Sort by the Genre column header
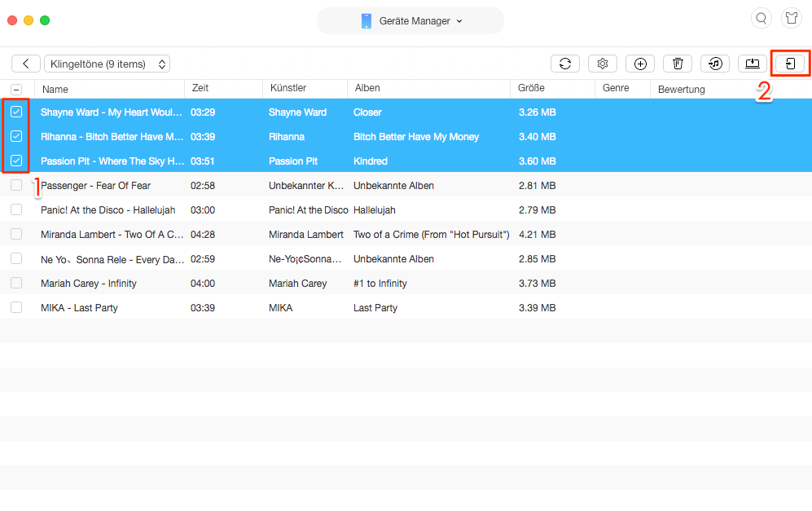 click(616, 88)
